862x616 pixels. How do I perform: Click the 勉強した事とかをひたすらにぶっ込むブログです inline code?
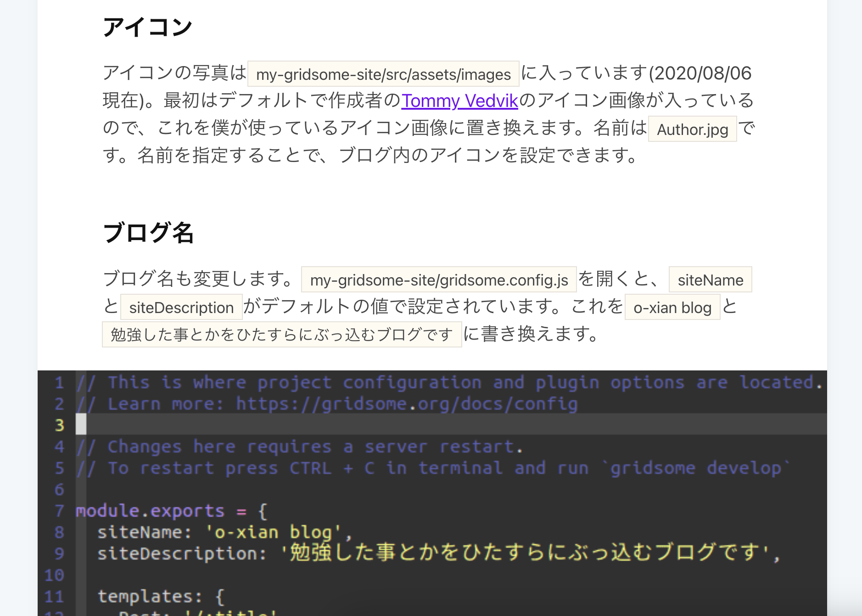pyautogui.click(x=282, y=335)
